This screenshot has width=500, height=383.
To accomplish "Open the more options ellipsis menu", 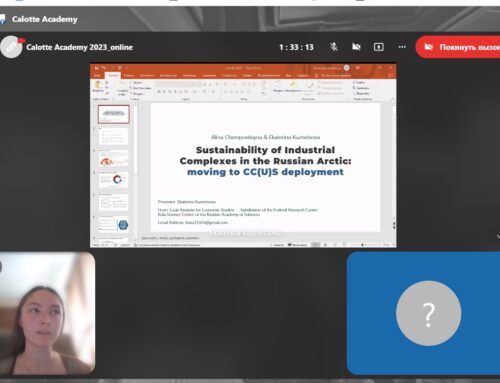I will coord(402,47).
